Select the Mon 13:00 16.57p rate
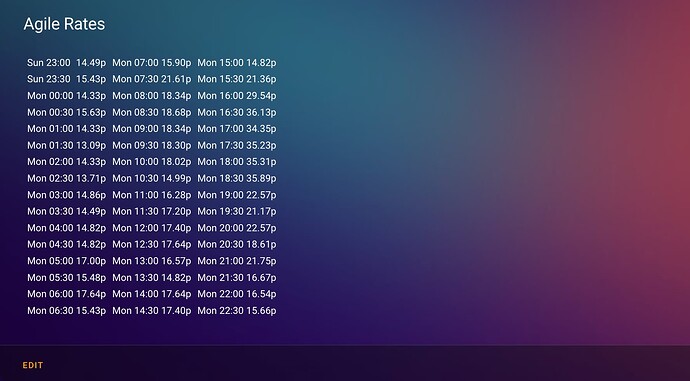690x381 pixels. tap(152, 261)
